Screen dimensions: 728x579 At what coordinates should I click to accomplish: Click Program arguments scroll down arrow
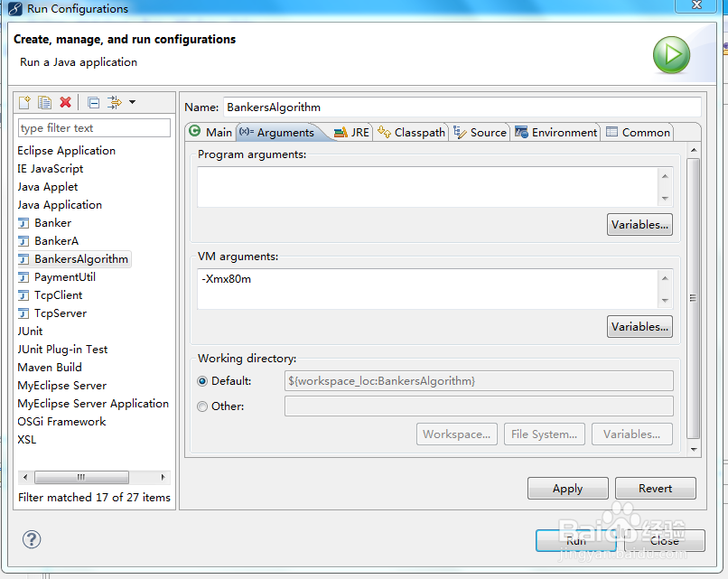click(x=666, y=199)
